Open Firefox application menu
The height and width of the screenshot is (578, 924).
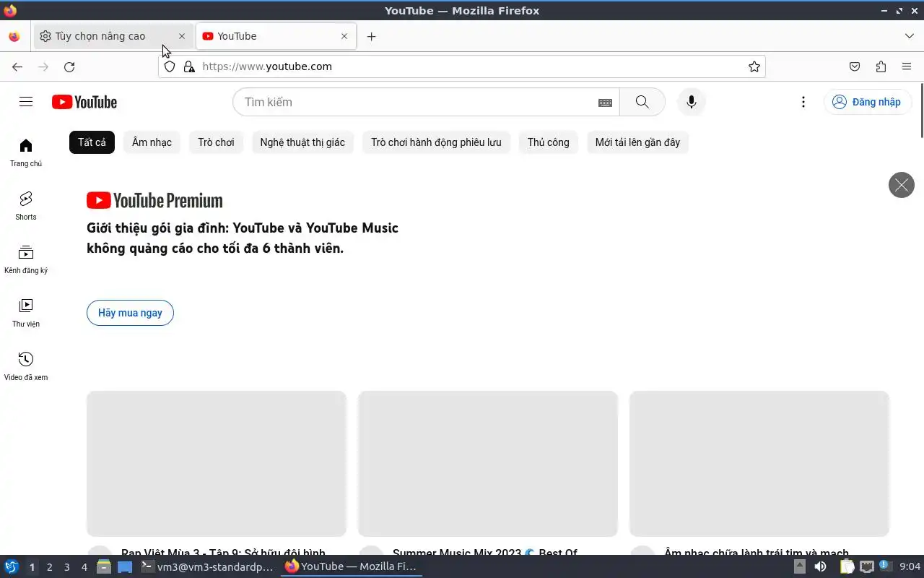[x=907, y=66]
